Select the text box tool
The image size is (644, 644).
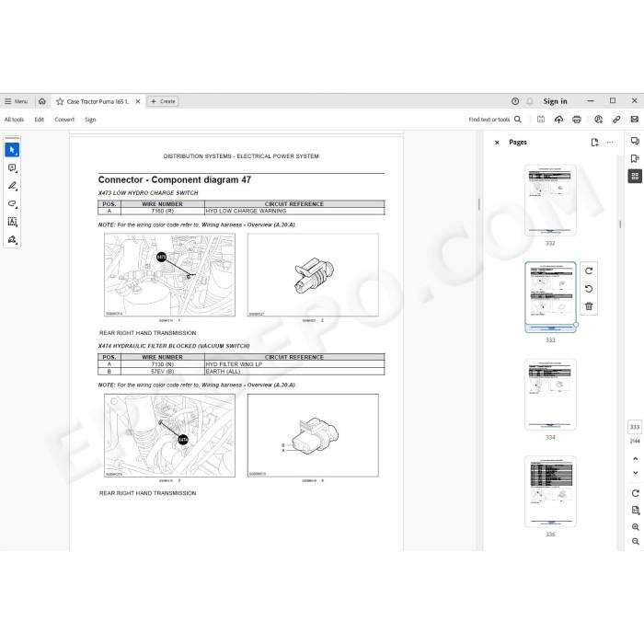(12, 222)
